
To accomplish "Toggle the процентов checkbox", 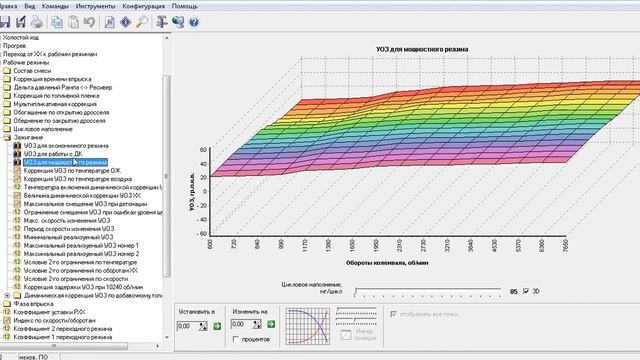I will coord(236,339).
